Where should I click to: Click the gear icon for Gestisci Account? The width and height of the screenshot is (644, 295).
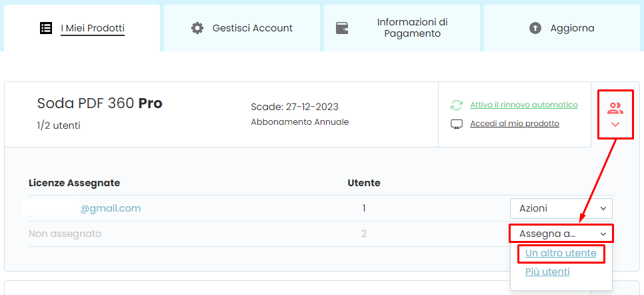click(x=197, y=28)
